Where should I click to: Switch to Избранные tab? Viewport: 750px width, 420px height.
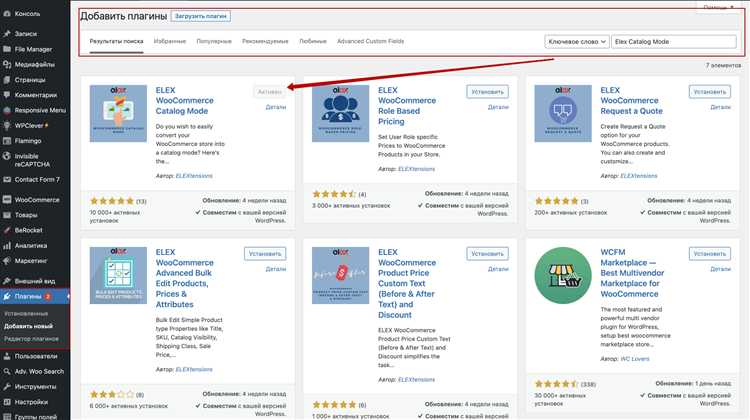[x=170, y=42]
